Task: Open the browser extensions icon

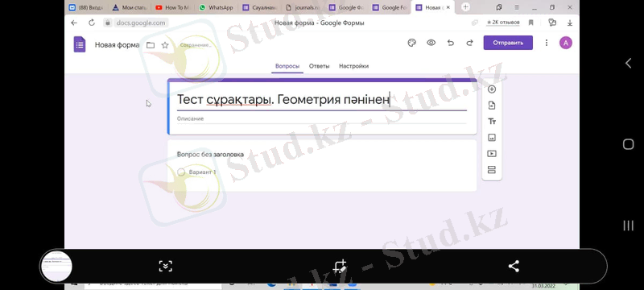Action: point(552,23)
